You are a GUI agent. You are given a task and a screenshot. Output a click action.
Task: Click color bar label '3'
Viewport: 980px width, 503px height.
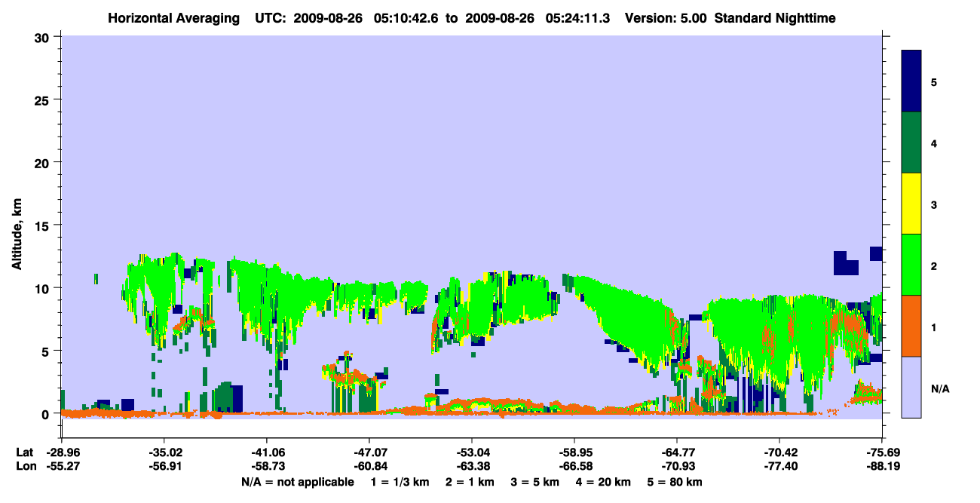point(933,204)
